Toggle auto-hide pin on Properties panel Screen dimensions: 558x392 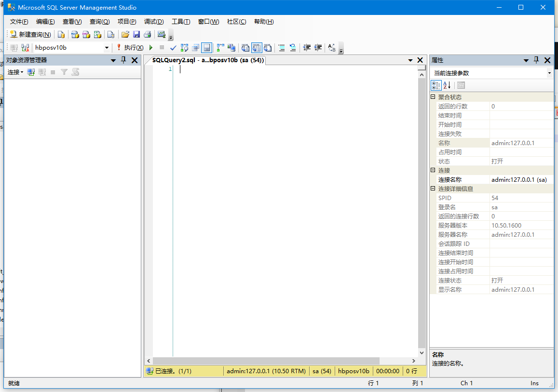coord(536,60)
